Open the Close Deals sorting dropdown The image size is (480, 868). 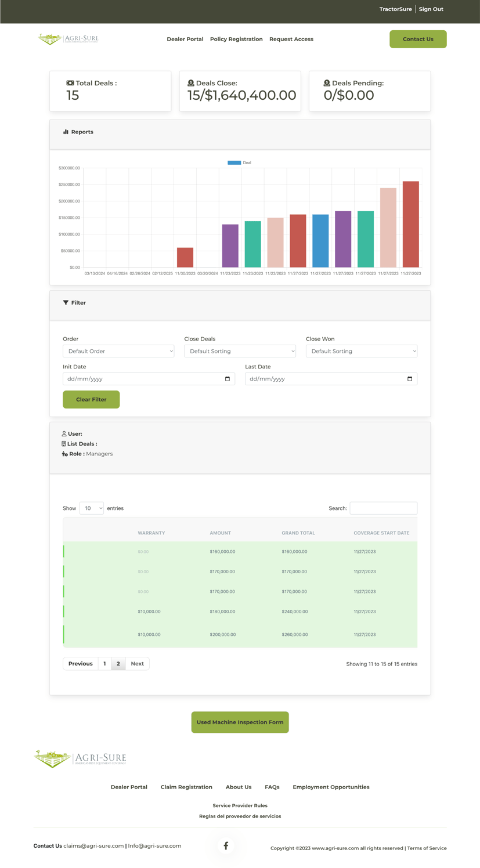pos(240,351)
